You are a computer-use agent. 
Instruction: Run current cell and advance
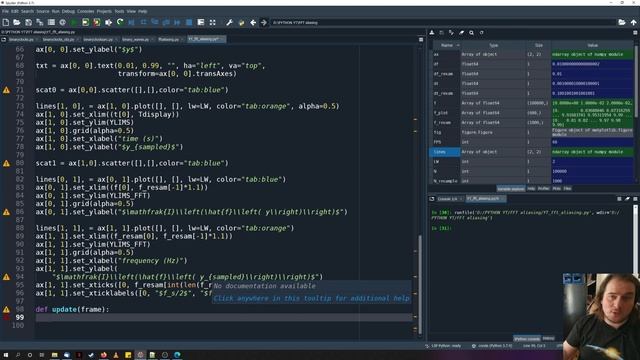97,22
